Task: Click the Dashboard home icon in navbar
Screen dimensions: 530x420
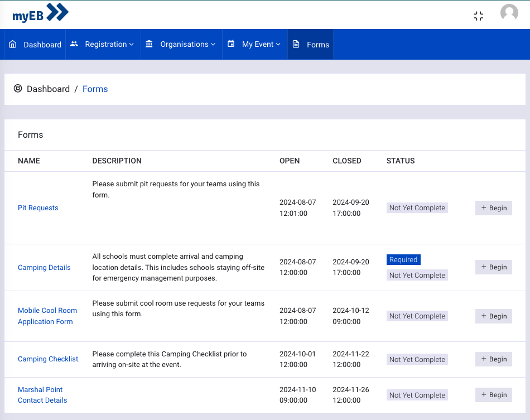Action: tap(13, 45)
